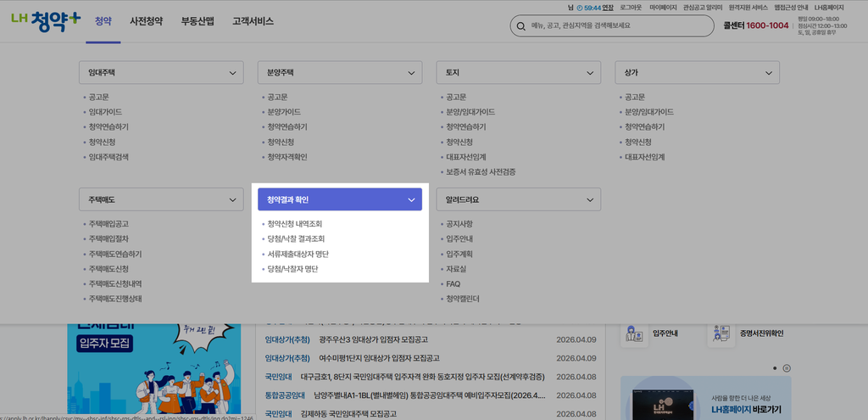868x420 pixels.
Task: Open 여수미평1단지 임대상가 공고
Action: click(x=379, y=359)
